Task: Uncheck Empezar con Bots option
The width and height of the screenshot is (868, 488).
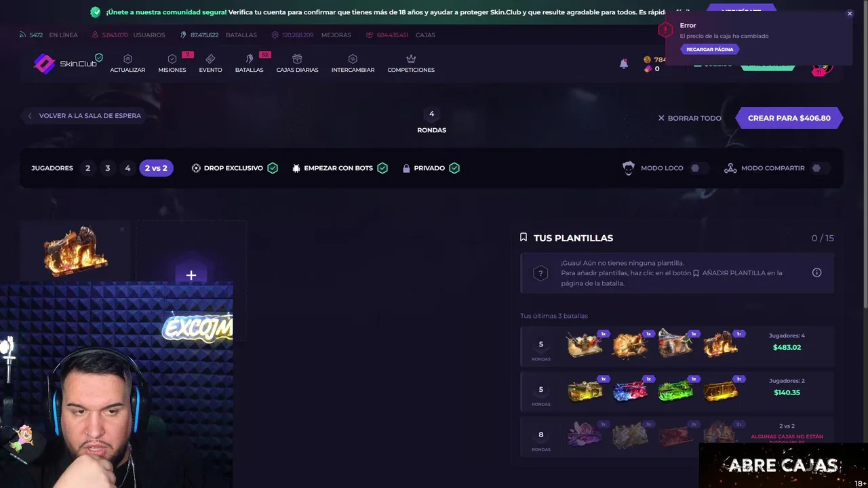Action: click(382, 168)
